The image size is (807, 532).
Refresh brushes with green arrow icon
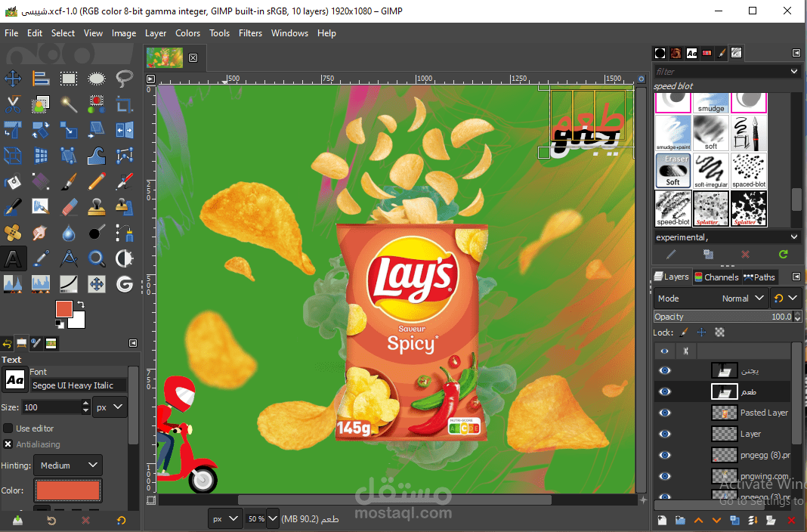click(784, 254)
